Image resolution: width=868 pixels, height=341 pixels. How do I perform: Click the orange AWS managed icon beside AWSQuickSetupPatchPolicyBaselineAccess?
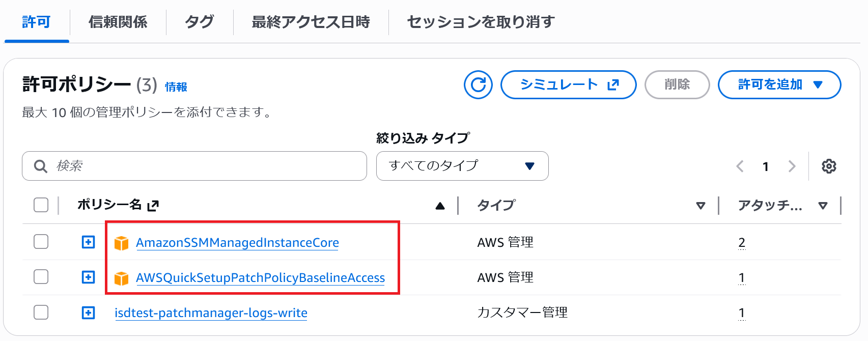121,278
